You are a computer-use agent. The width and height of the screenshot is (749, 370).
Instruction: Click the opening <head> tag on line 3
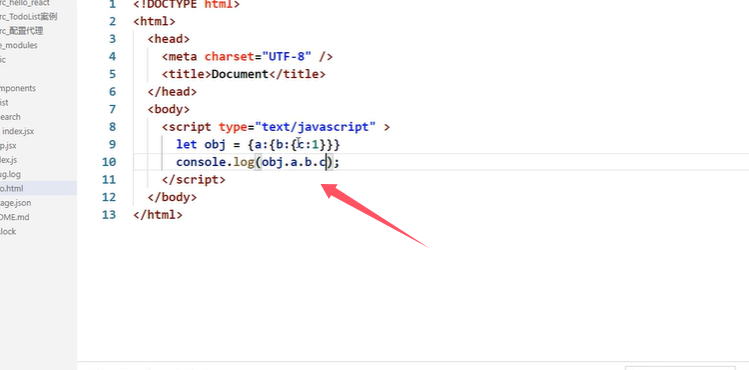pyautogui.click(x=169, y=39)
